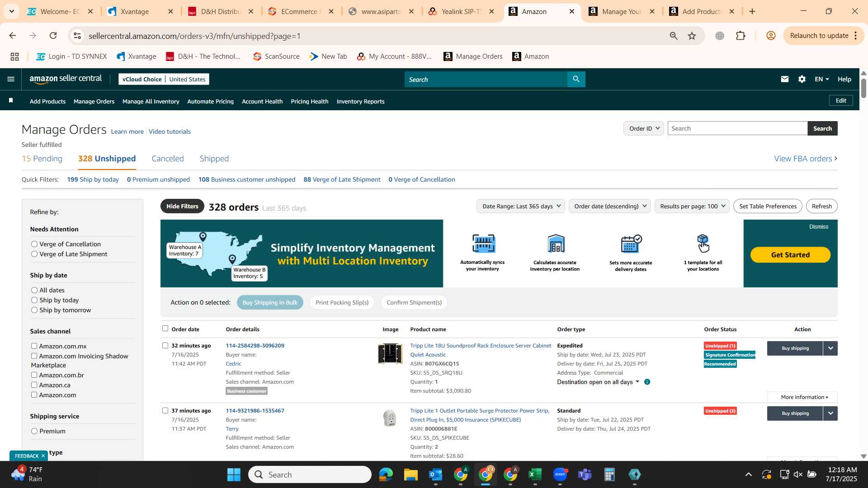Open Calculator from the taskbar

609,474
